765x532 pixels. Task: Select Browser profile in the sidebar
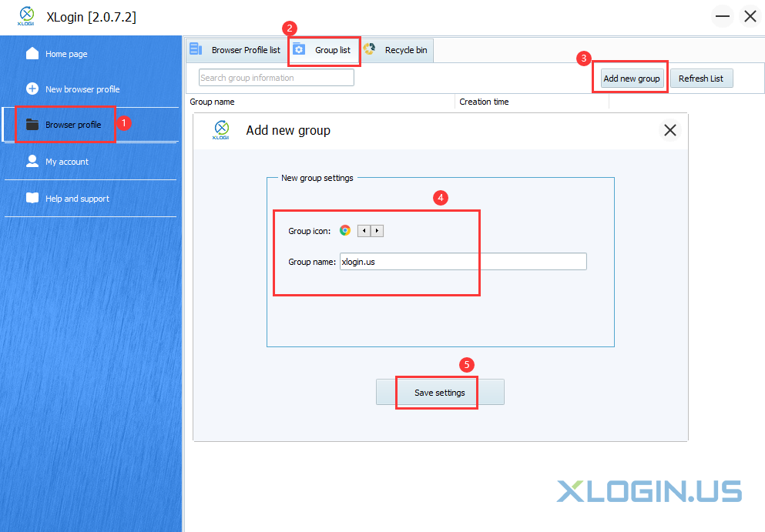point(73,125)
